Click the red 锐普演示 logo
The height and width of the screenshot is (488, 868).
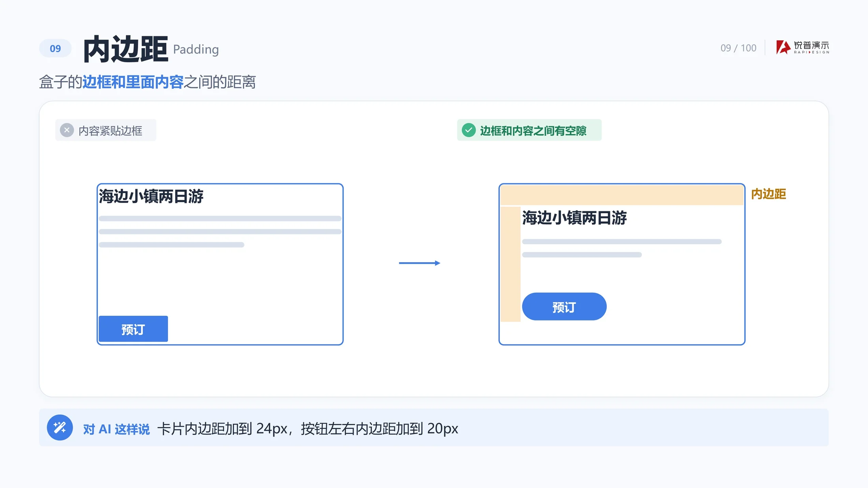coord(803,47)
